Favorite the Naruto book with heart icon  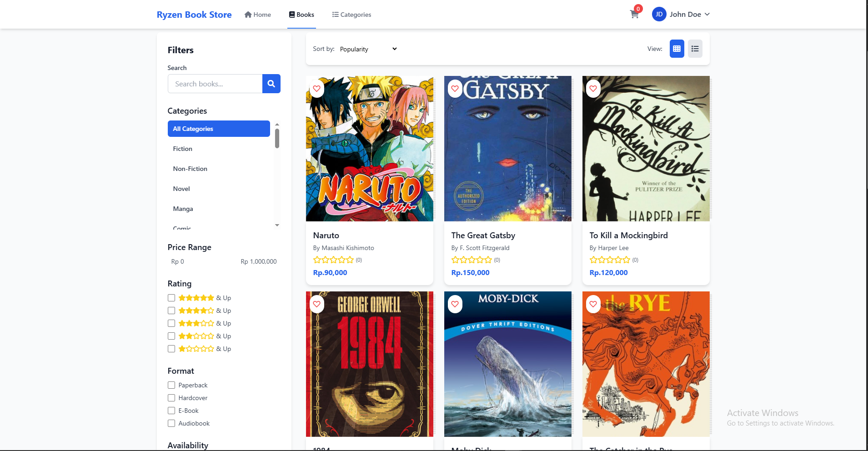[317, 89]
